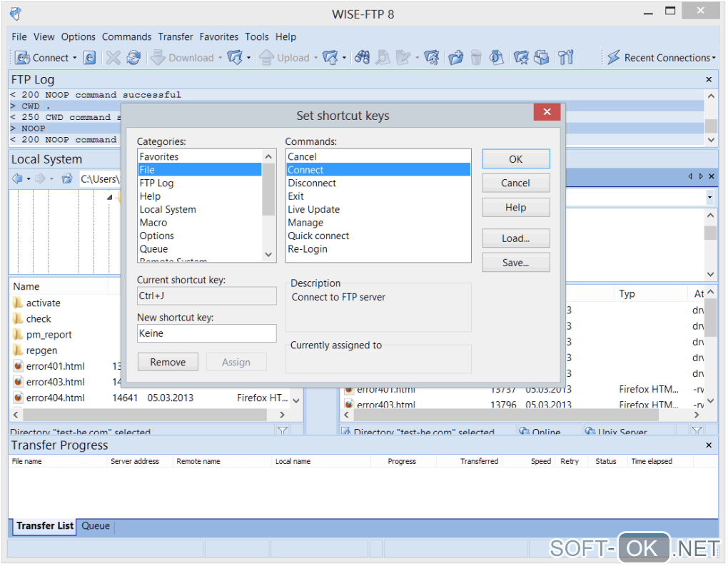Click OK in the shortcut keys dialog
Image resolution: width=728 pixels, height=566 pixels.
coord(516,159)
